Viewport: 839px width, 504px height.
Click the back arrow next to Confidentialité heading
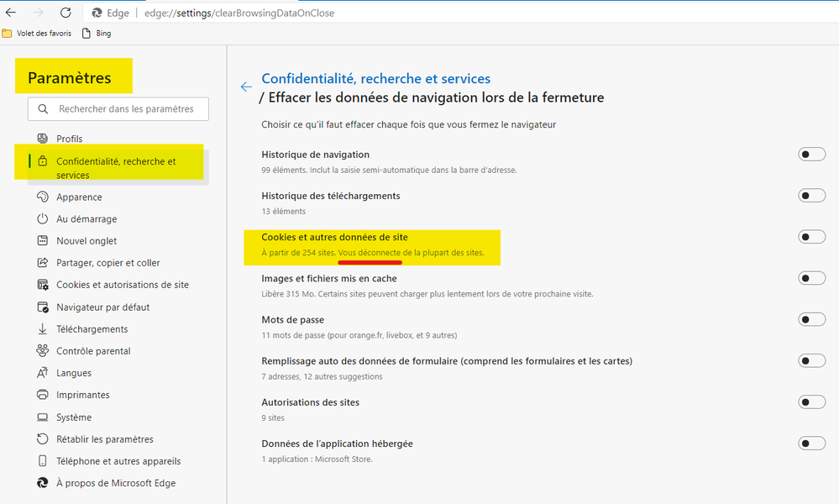[246, 87]
